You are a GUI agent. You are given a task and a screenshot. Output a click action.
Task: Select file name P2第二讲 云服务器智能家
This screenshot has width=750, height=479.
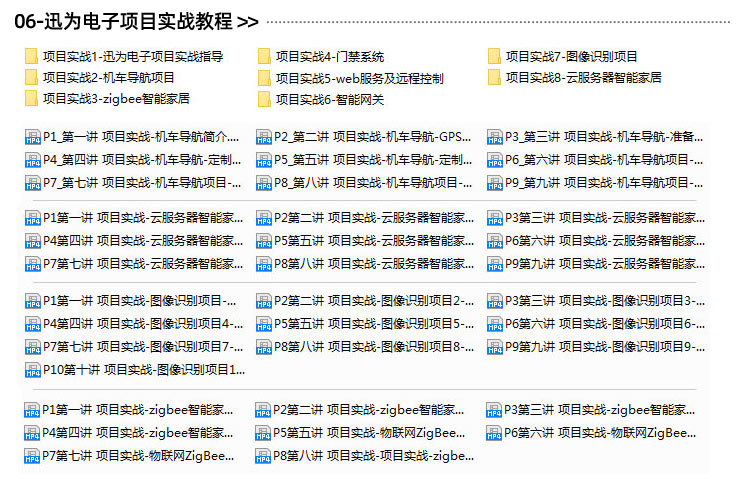click(x=374, y=218)
